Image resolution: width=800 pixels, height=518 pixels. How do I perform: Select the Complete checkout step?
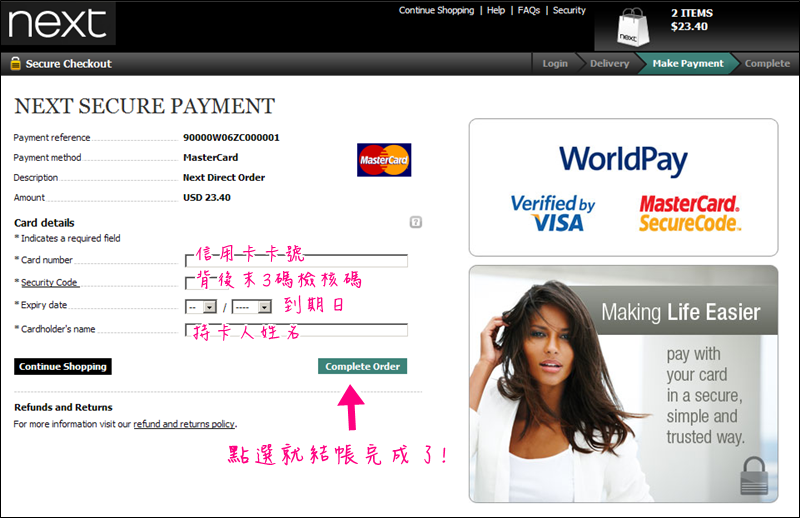(x=767, y=63)
